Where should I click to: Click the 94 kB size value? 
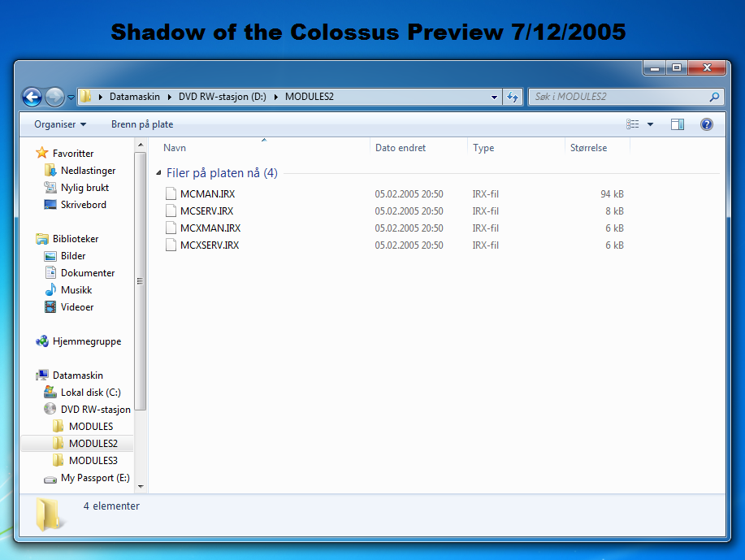pyautogui.click(x=612, y=194)
